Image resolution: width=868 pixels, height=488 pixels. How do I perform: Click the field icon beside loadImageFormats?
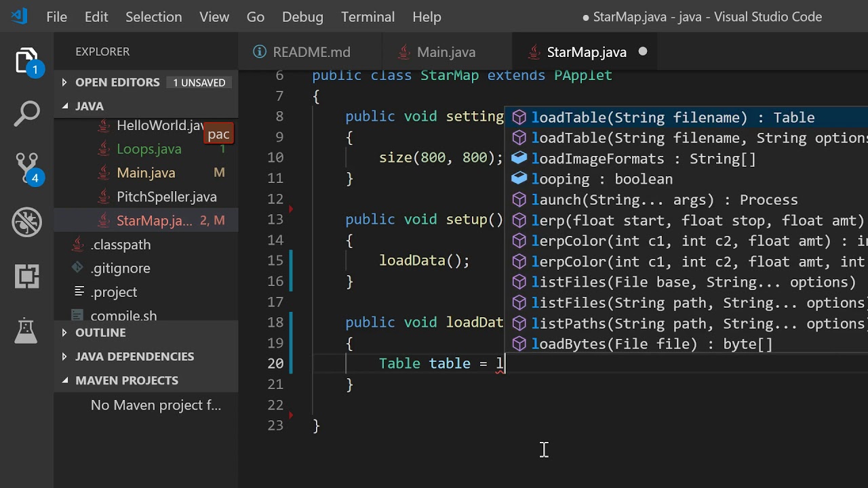click(x=519, y=159)
